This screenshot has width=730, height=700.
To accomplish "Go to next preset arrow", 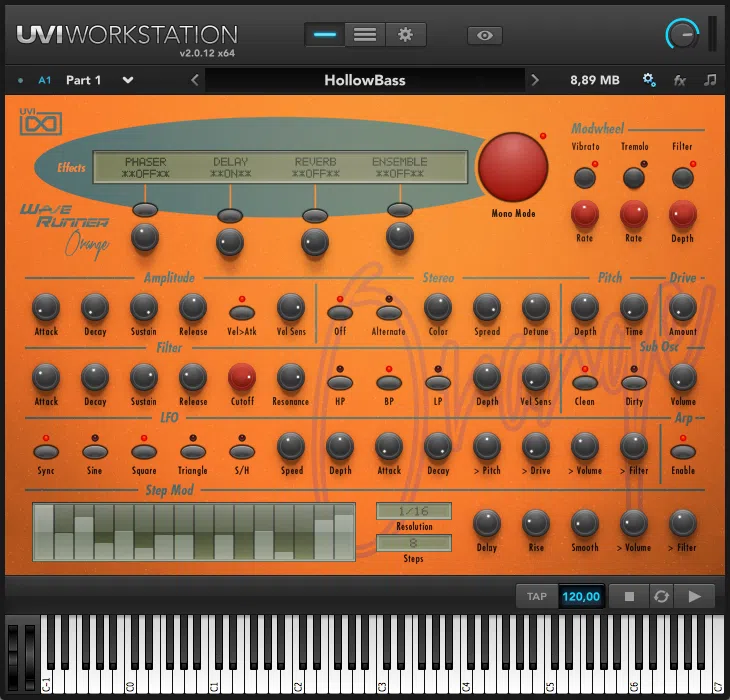I will coord(535,80).
